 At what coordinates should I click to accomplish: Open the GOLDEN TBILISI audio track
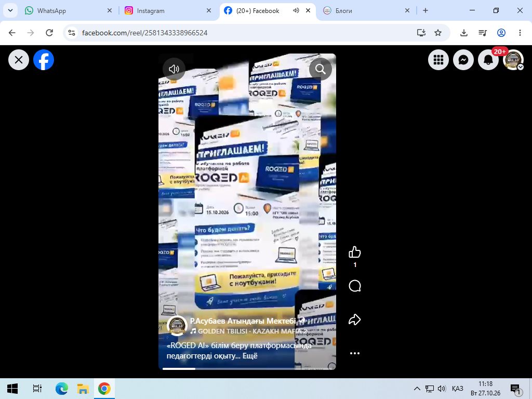[248, 331]
